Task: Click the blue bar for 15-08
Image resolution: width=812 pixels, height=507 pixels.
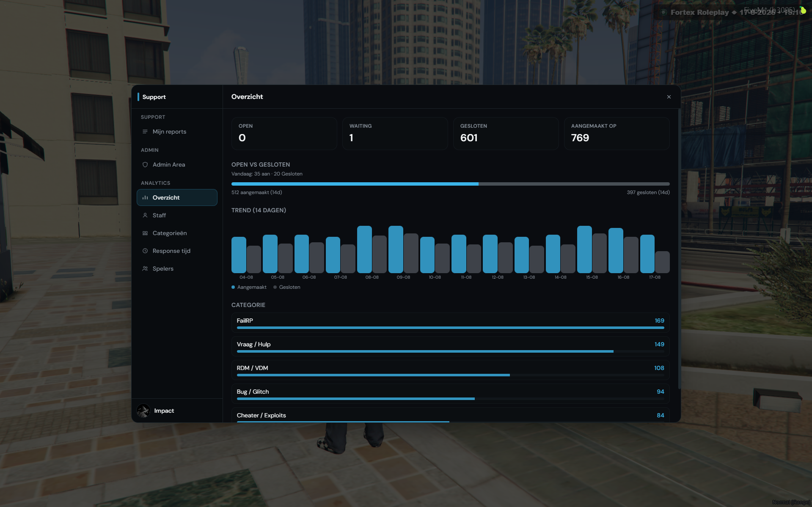Action: point(584,249)
